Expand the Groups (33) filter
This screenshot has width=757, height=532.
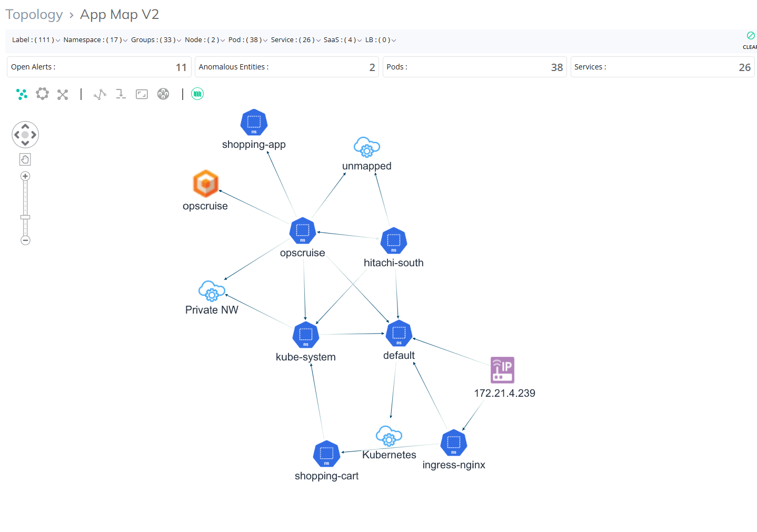(156, 40)
